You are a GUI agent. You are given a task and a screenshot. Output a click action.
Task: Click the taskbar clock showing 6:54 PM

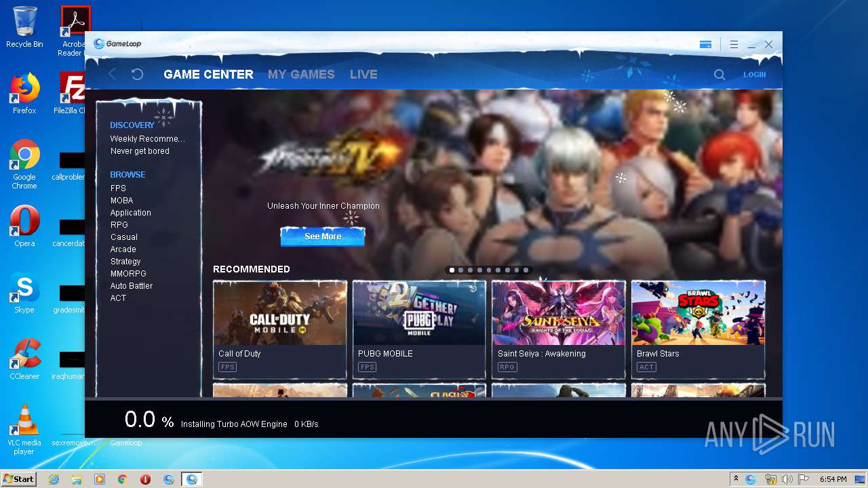click(833, 479)
